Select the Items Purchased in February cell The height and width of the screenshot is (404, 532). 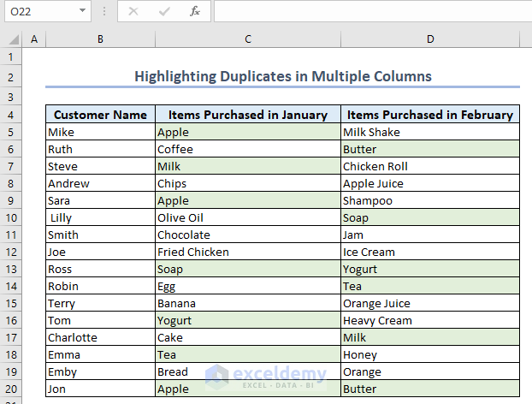(x=430, y=115)
